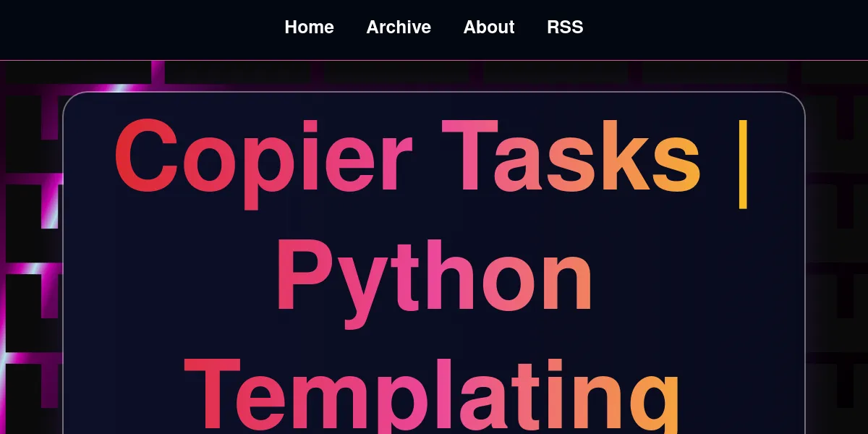Open the Home navigation link
This screenshot has height=434, width=868.
[309, 27]
